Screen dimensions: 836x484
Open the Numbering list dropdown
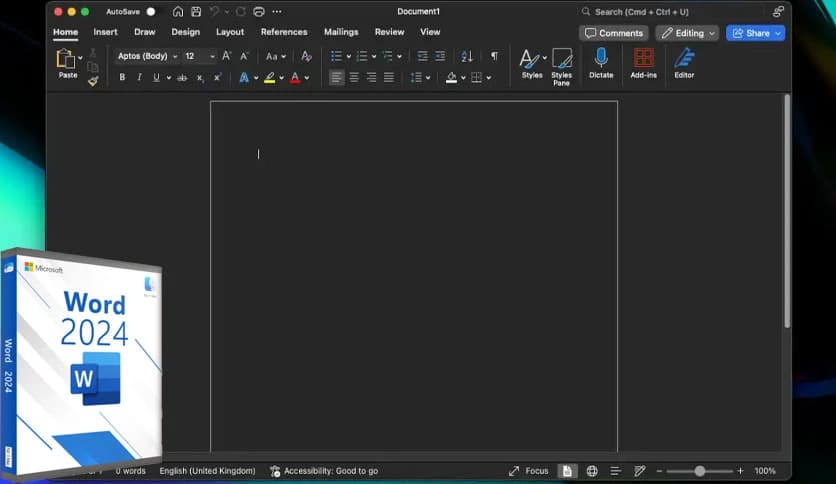tap(374, 57)
